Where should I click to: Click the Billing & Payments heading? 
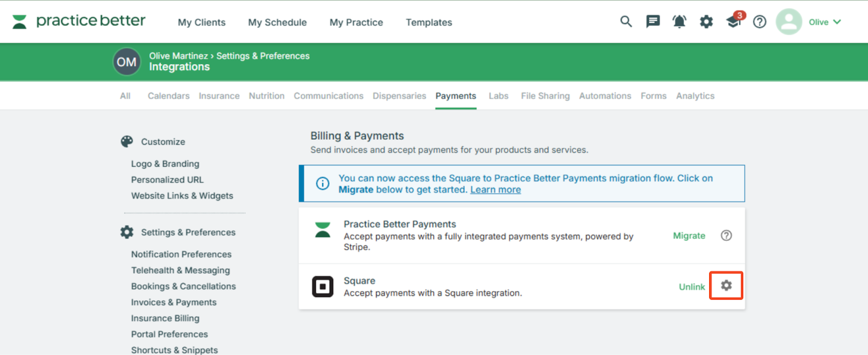point(357,135)
